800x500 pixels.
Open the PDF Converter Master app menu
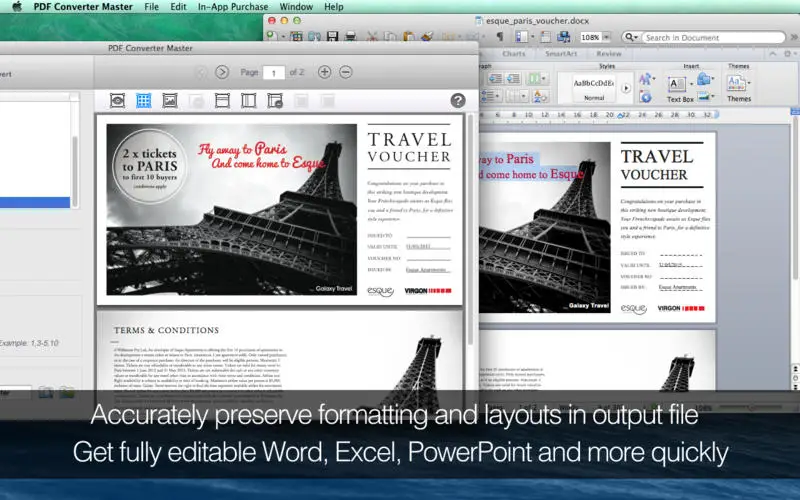coord(83,7)
